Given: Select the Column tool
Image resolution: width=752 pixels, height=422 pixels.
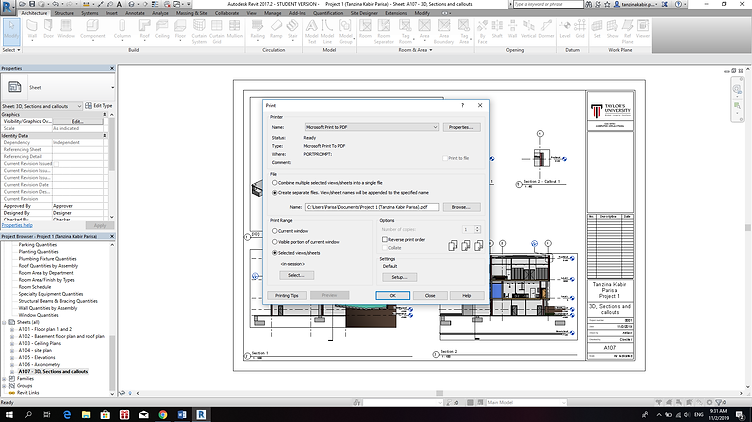Looking at the screenshot, I should tap(122, 30).
